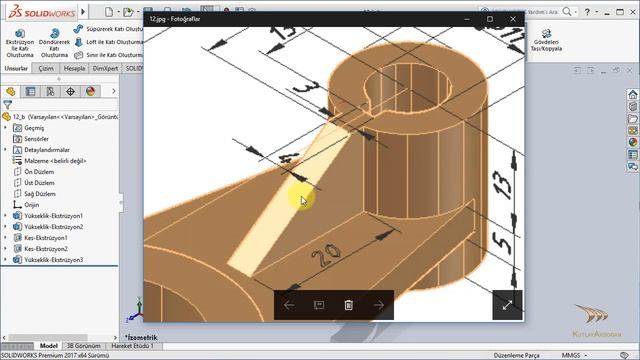The image size is (640, 360).
Task: Open the help dropdown arrow
Action: (x=596, y=12)
